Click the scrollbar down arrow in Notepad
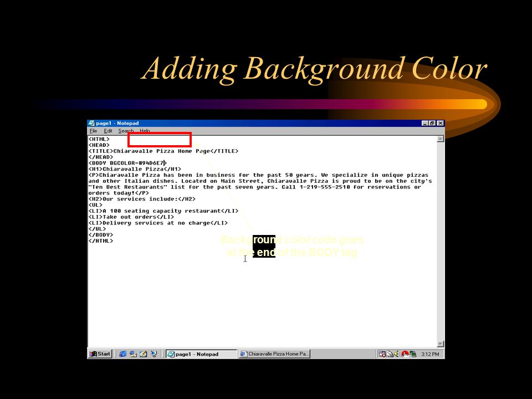This screenshot has height=399, width=532. point(441,344)
